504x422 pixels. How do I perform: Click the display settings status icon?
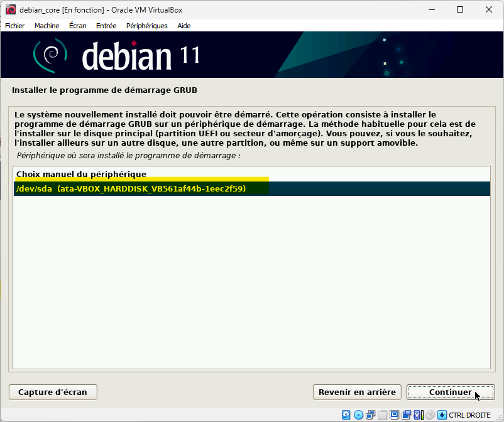395,414
